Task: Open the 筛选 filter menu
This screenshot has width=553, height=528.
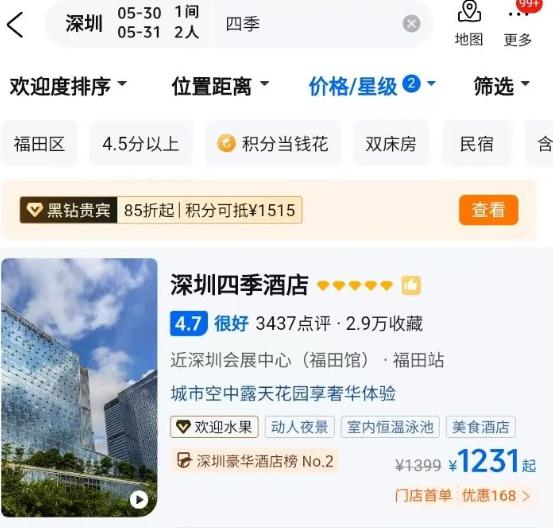Action: [502, 86]
